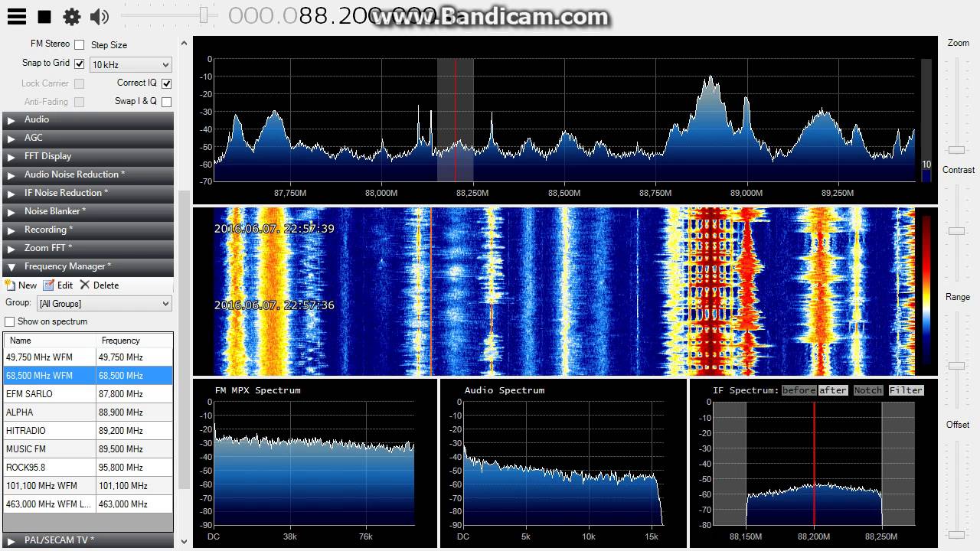The height and width of the screenshot is (551, 980).
Task: Toggle the IF Spectrum Notch option
Action: [x=868, y=390]
